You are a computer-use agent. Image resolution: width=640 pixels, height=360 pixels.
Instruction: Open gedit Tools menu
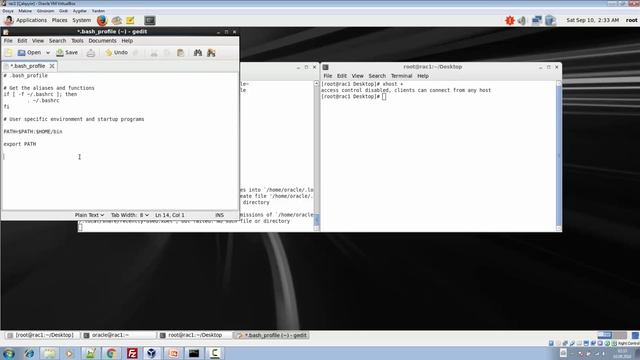coord(77,41)
